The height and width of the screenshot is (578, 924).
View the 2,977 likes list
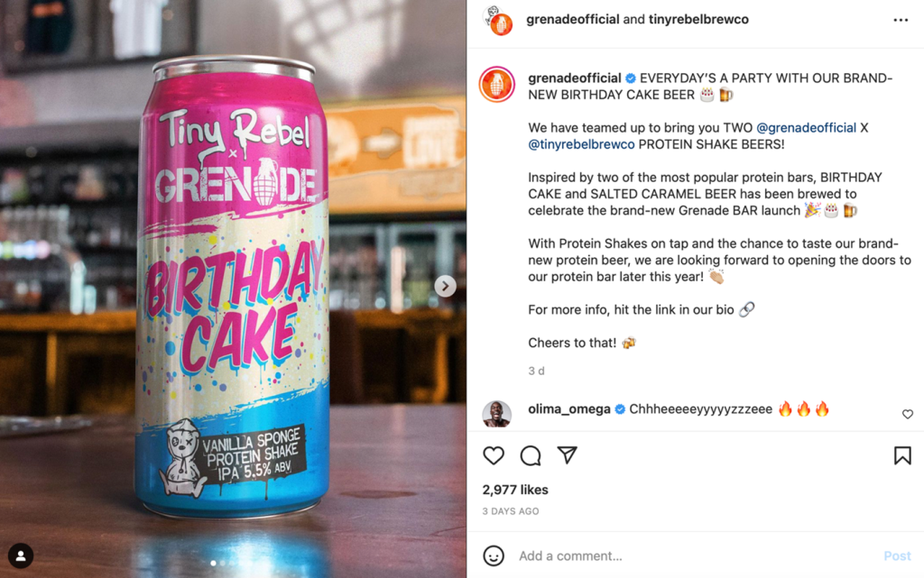[x=515, y=490]
